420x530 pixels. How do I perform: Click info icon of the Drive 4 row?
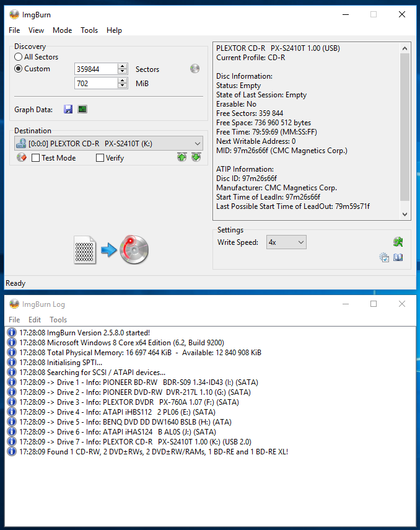12,412
